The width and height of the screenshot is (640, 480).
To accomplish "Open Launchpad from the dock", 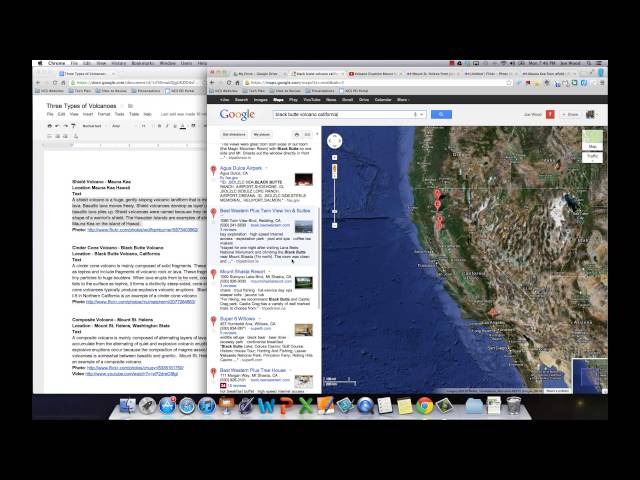I will (148, 406).
